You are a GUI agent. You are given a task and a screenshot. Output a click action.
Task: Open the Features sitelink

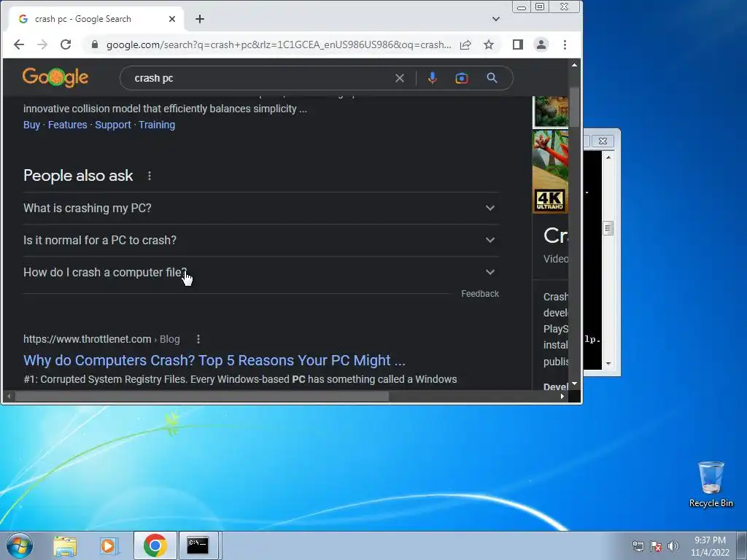68,125
